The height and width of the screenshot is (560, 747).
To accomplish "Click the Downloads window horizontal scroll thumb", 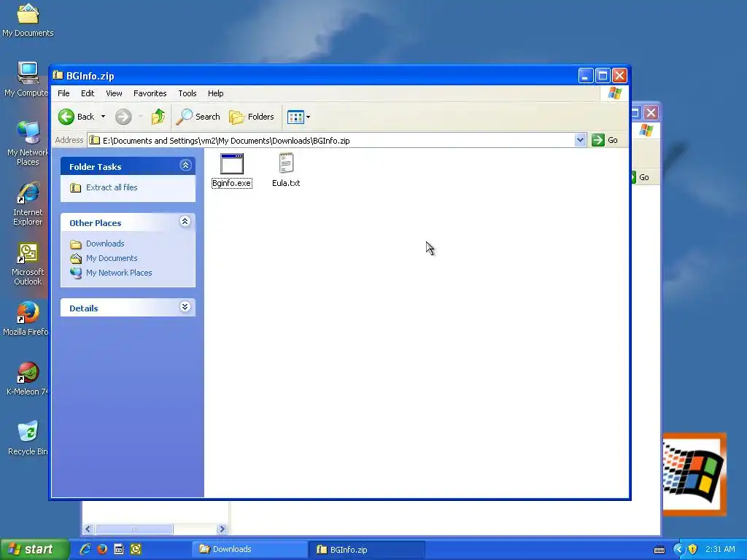I will pos(134,529).
